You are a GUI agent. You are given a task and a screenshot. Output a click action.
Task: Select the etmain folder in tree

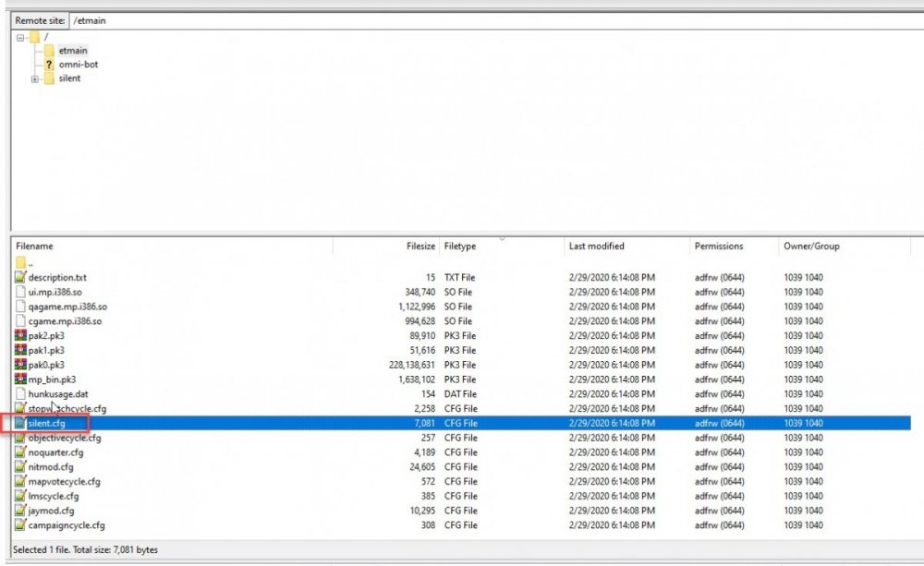(x=72, y=51)
